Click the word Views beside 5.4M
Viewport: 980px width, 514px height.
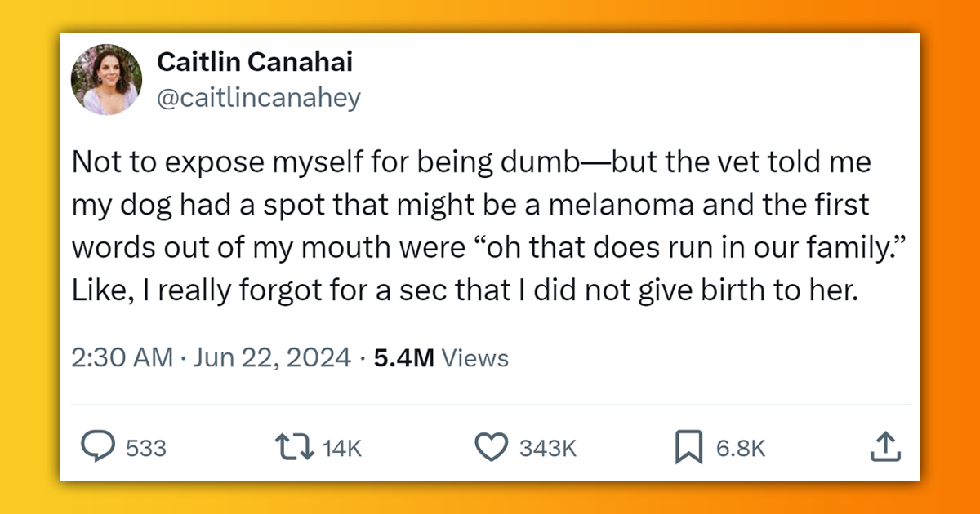pyautogui.click(x=474, y=358)
